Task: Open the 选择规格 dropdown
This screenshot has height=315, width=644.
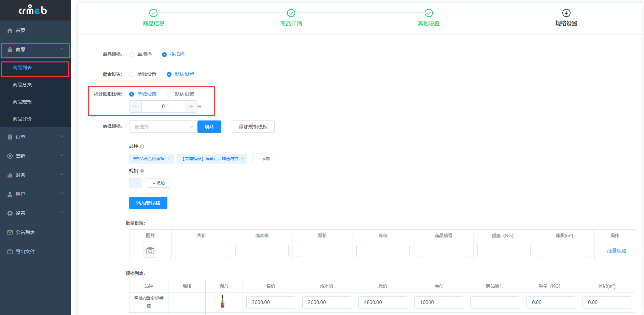Action: [163, 127]
